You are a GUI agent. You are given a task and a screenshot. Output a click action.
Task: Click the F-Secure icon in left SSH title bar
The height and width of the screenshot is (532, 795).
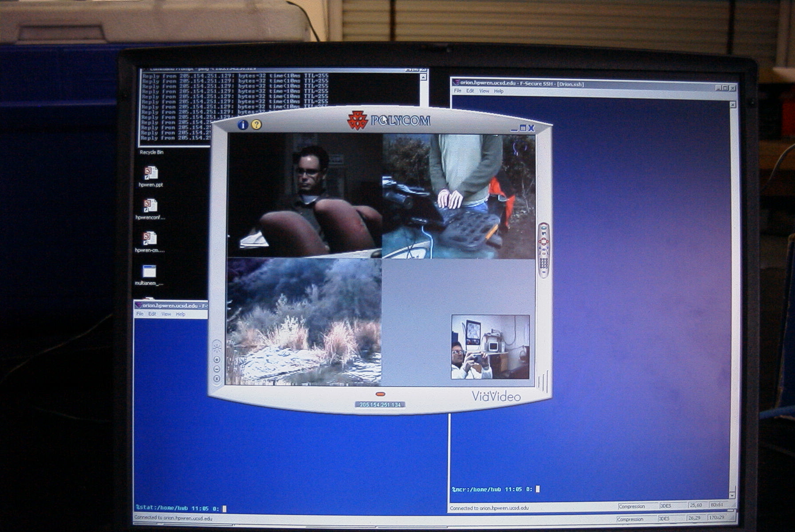tap(138, 305)
